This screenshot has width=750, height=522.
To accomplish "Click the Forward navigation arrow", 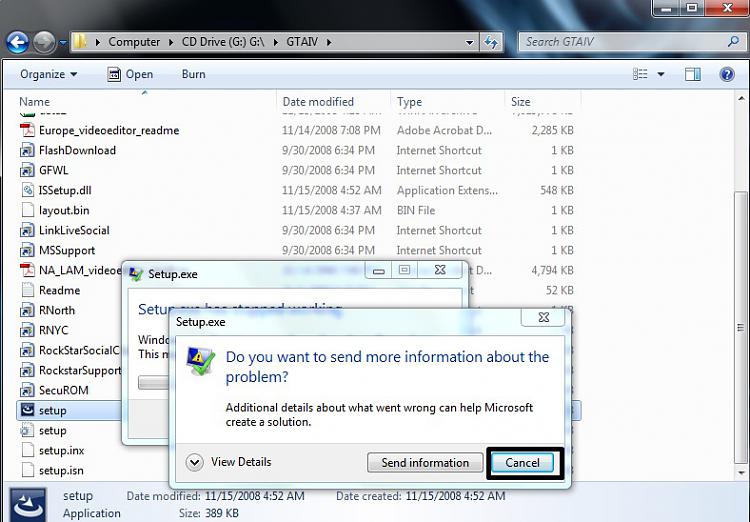I will click(44, 42).
